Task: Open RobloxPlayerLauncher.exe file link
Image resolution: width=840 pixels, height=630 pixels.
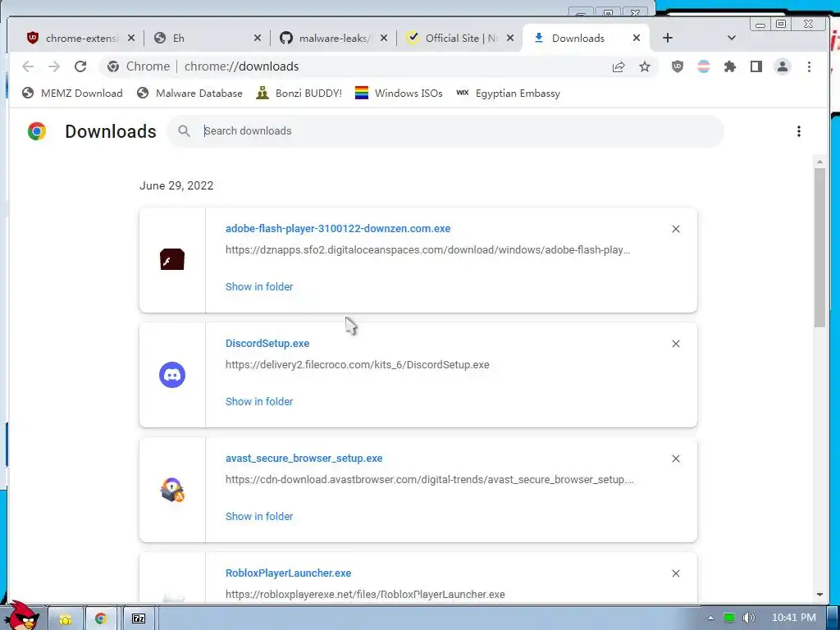Action: pos(288,573)
